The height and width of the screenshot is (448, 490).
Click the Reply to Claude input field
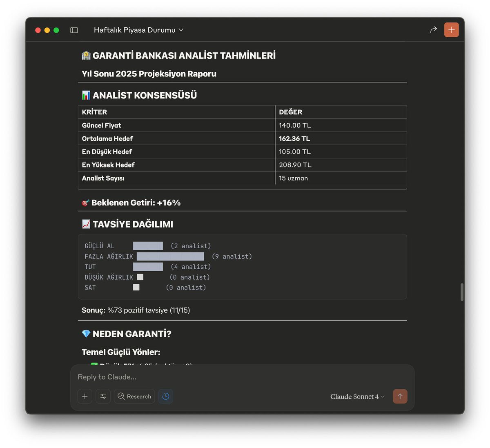pyautogui.click(x=204, y=377)
